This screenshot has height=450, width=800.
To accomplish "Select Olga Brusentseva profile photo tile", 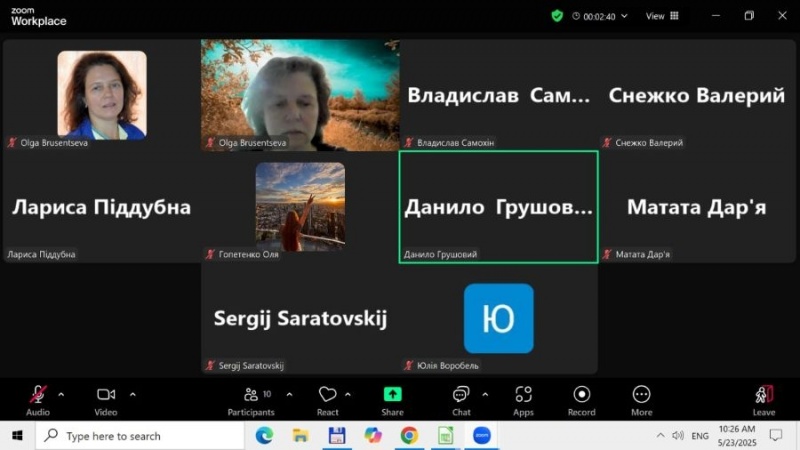I will 102,95.
